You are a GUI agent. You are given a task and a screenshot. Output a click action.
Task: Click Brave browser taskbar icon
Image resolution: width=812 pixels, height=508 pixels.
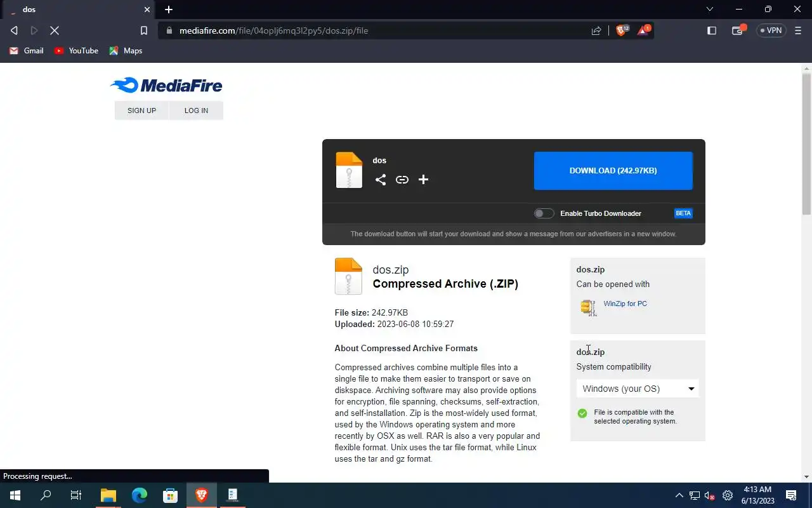coord(202,495)
